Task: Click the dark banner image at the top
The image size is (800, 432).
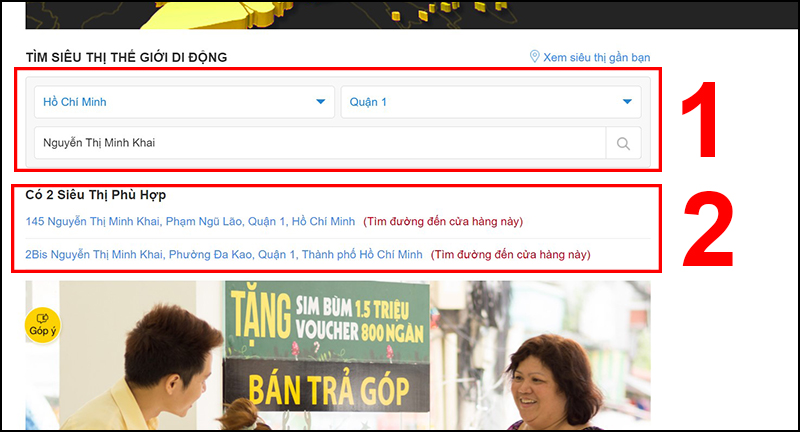Action: [338, 14]
